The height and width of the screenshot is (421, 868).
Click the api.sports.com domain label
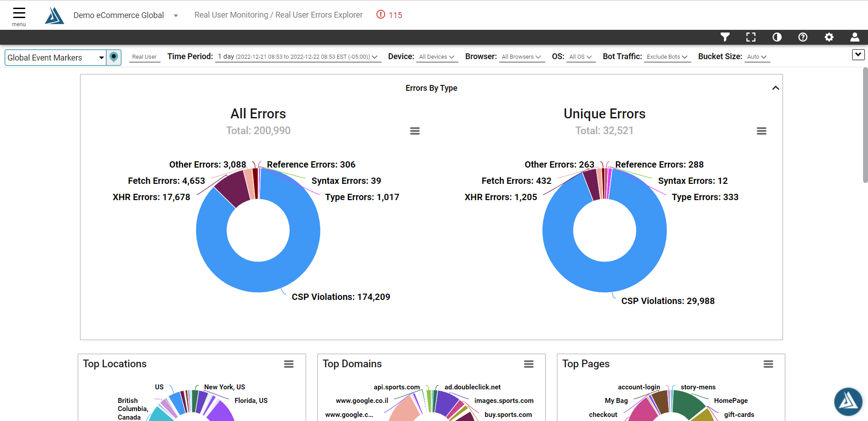click(x=396, y=387)
